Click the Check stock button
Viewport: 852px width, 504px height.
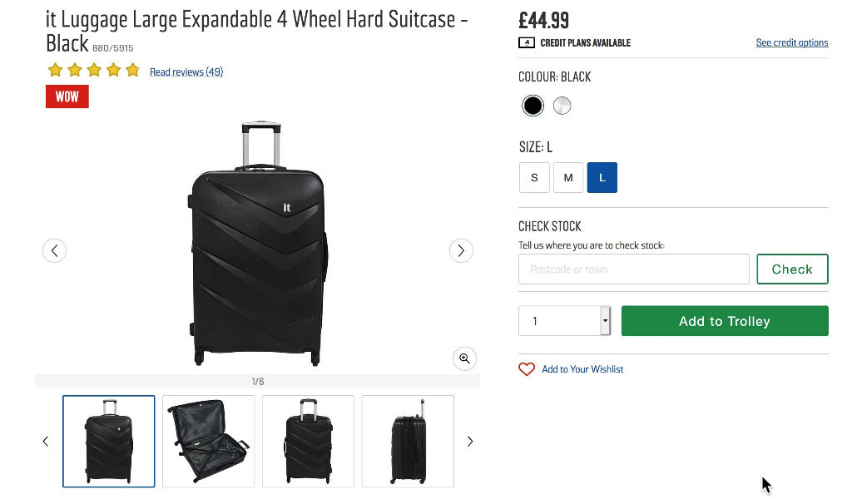pyautogui.click(x=792, y=269)
